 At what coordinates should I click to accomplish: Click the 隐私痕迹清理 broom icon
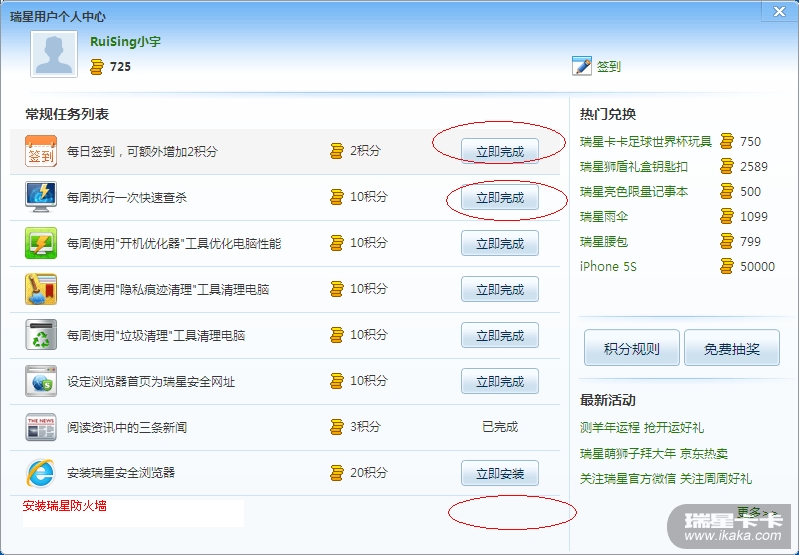point(41,289)
